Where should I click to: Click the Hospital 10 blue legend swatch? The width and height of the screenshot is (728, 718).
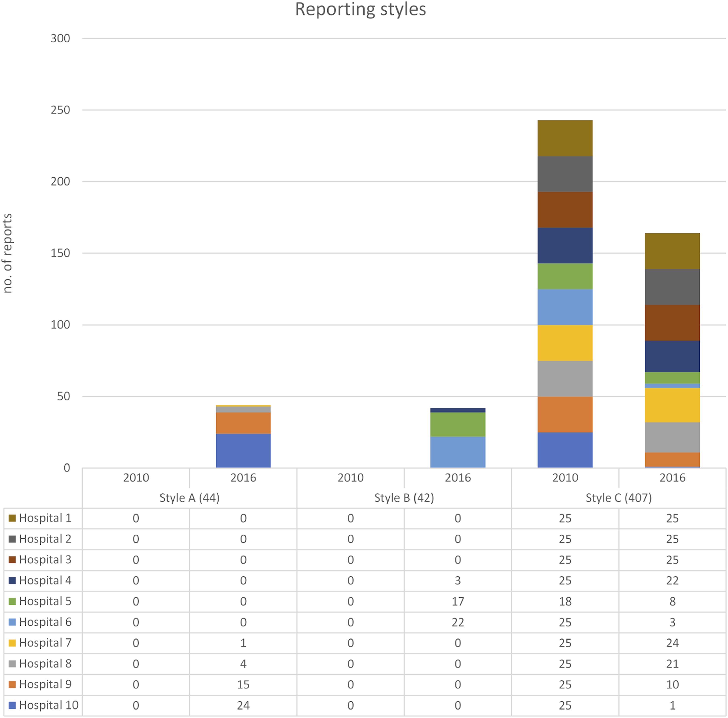(x=12, y=705)
